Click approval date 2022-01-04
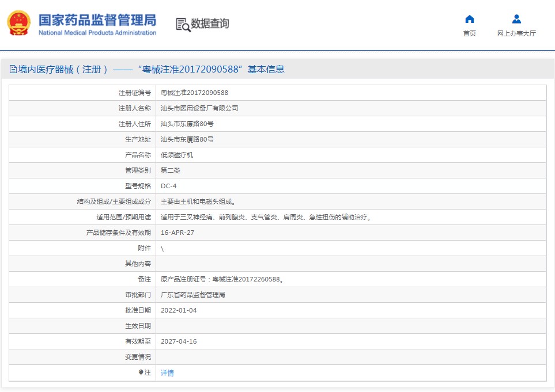Viewport: 555px width, 392px height. click(x=179, y=310)
